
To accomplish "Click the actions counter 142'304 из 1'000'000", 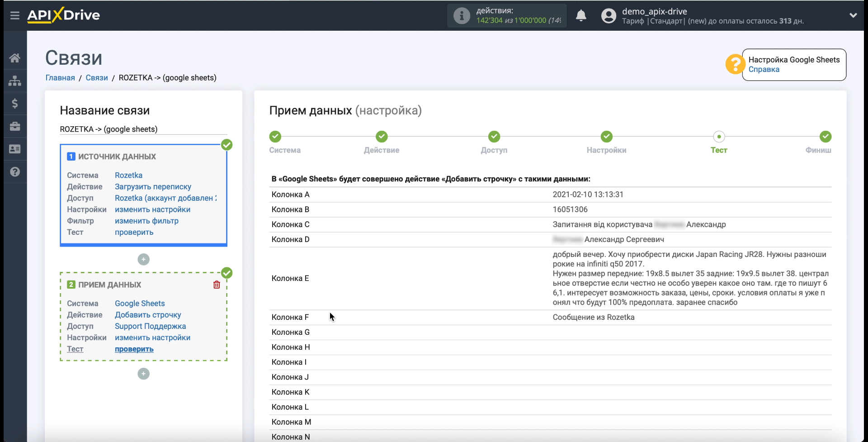I will point(518,20).
